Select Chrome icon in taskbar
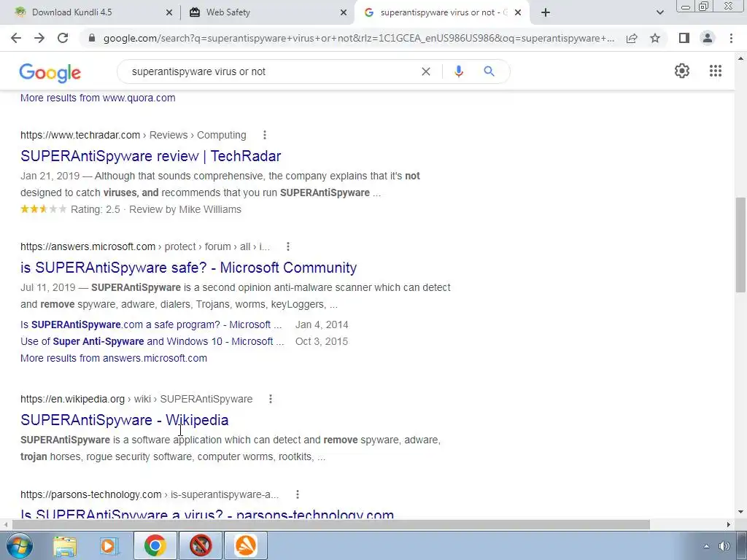 click(x=155, y=545)
